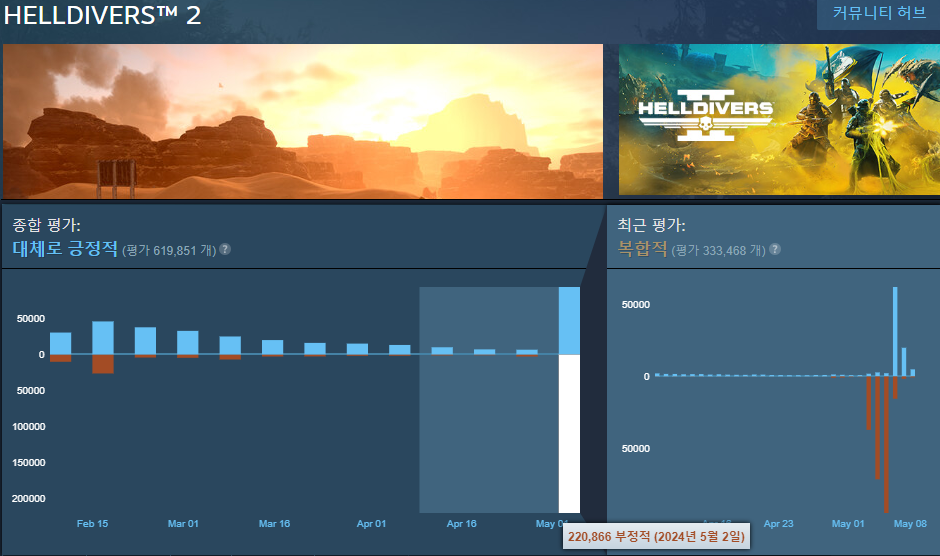Image resolution: width=940 pixels, height=556 pixels.
Task: Click the 종합 평가: heading
Action: (46, 225)
